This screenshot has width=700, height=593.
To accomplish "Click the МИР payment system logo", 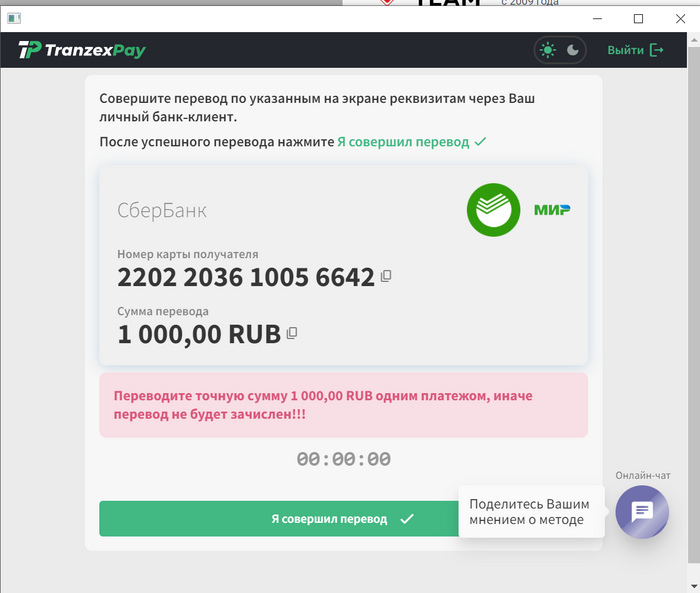I will pos(552,210).
